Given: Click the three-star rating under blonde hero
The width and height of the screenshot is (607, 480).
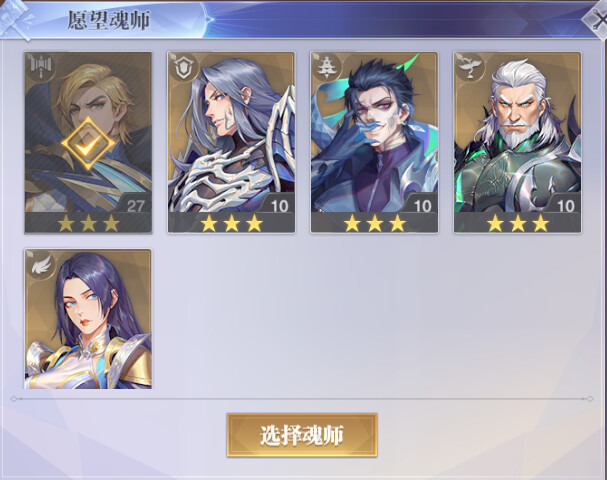Looking at the screenshot, I should tap(88, 223).
